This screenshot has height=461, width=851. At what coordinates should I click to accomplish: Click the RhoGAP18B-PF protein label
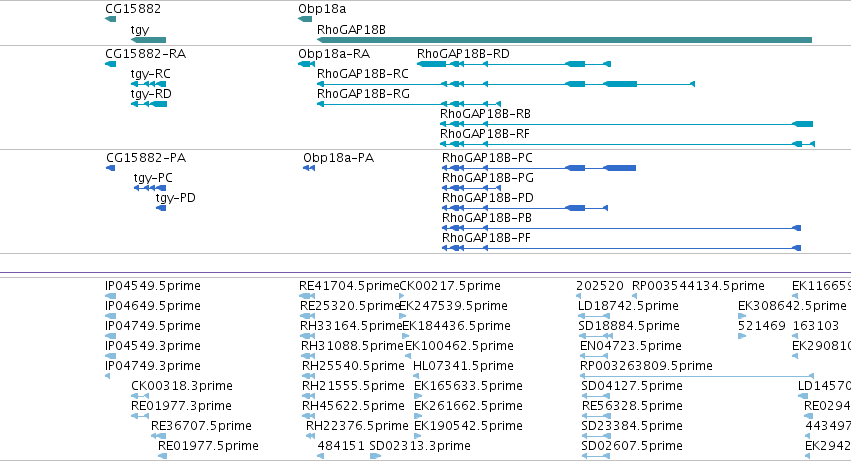486,238
